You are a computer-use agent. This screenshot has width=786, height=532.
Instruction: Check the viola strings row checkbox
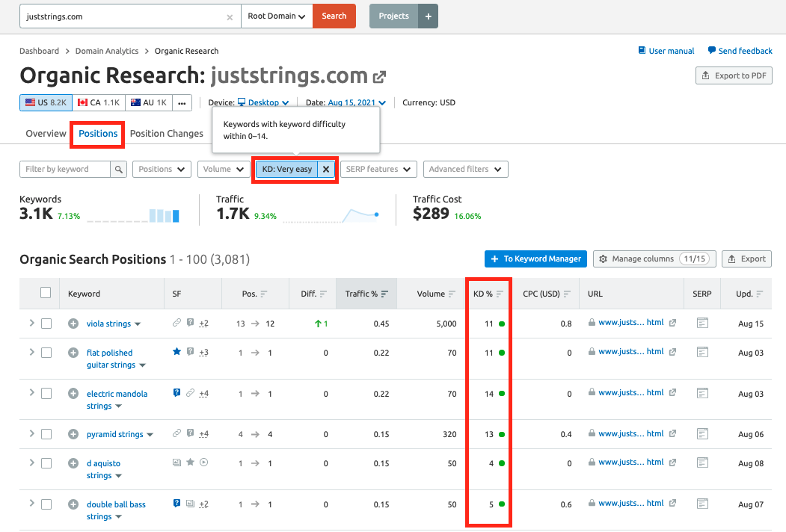(x=46, y=324)
